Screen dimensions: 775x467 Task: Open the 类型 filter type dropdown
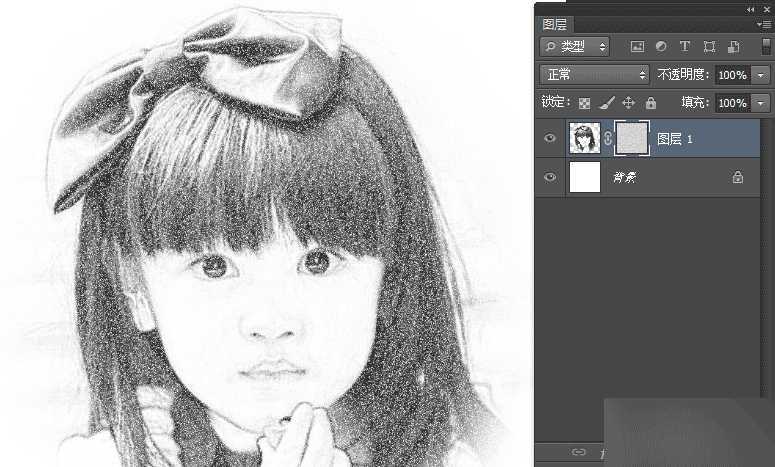pyautogui.click(x=575, y=46)
